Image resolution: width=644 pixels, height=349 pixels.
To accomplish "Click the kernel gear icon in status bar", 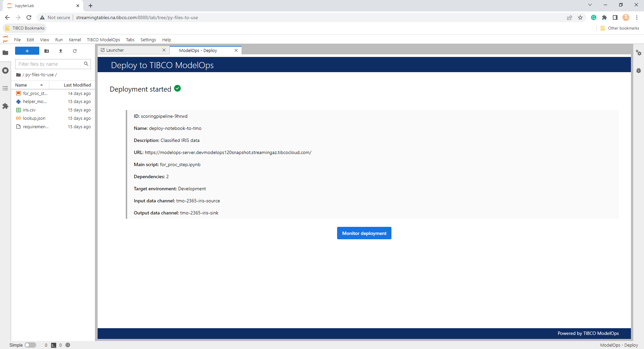I will 68,345.
